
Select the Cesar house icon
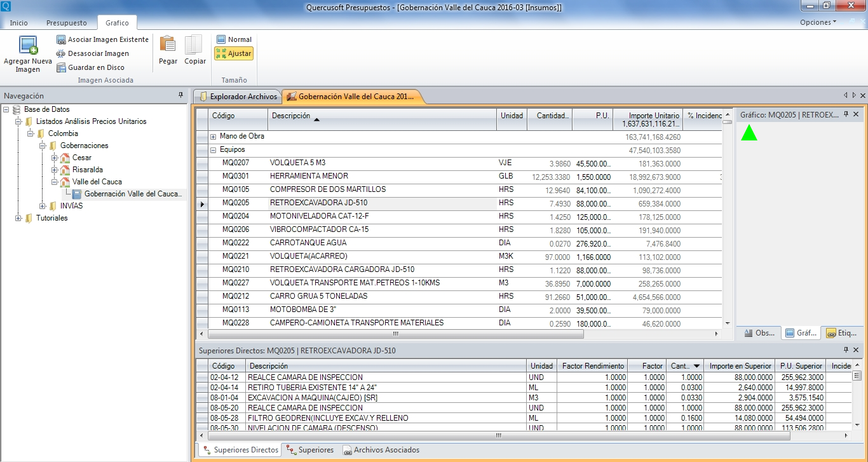tap(65, 158)
